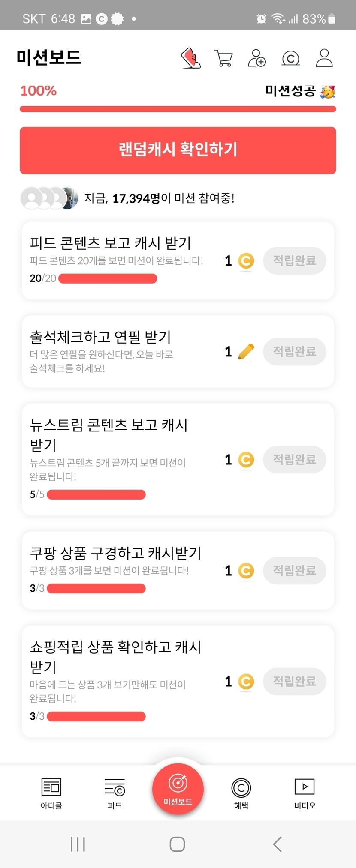Image resolution: width=356 pixels, height=868 pixels.
Task: Tap the shoe step-counter icon in header
Action: 191,58
